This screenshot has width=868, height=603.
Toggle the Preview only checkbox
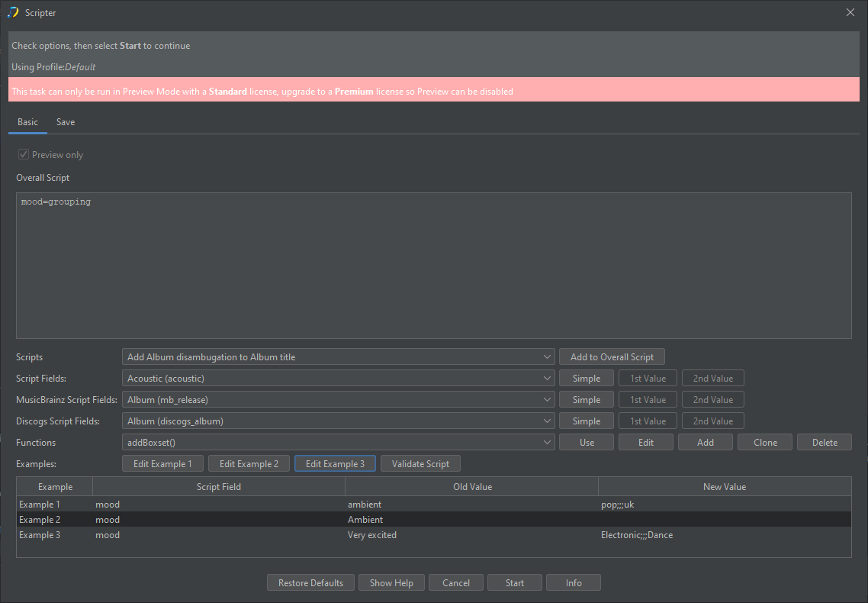[x=24, y=155]
